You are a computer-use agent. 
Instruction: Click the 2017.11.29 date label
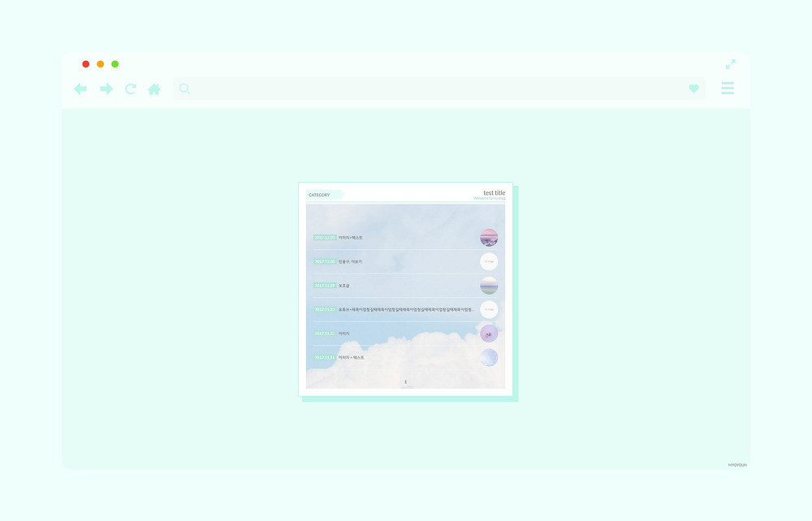325,286
